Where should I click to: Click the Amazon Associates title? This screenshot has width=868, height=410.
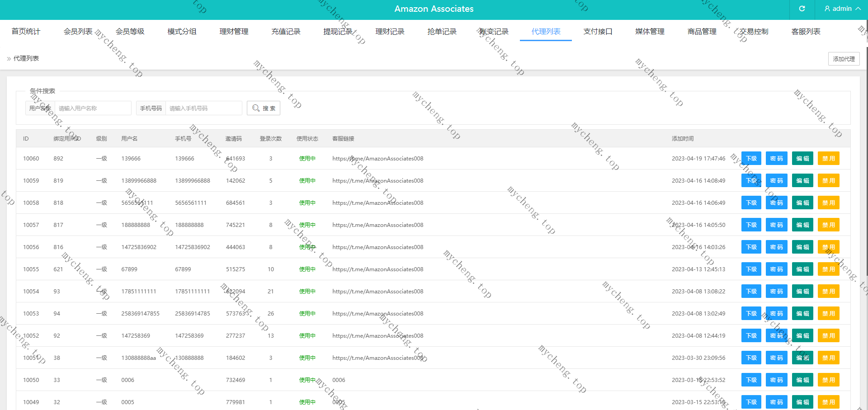(434, 9)
